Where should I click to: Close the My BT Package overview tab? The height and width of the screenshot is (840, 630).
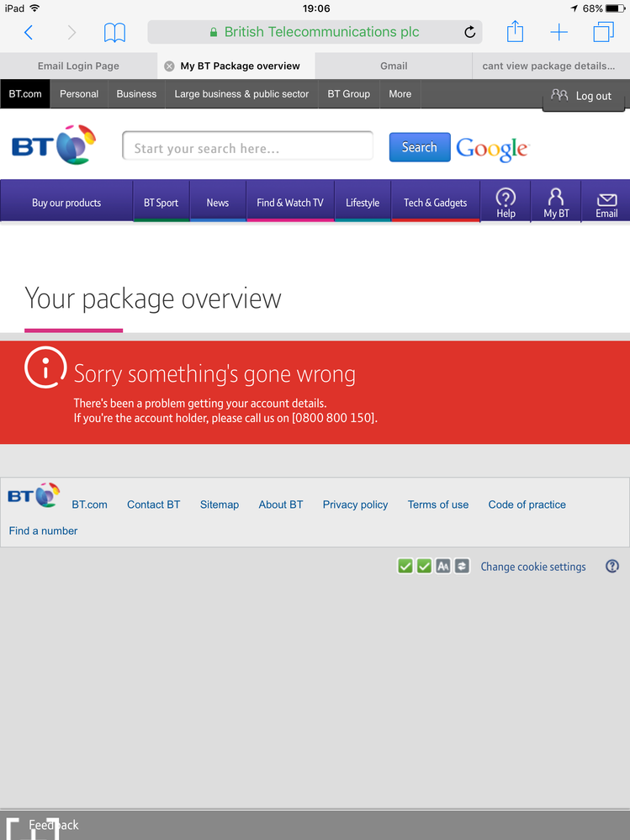(169, 66)
